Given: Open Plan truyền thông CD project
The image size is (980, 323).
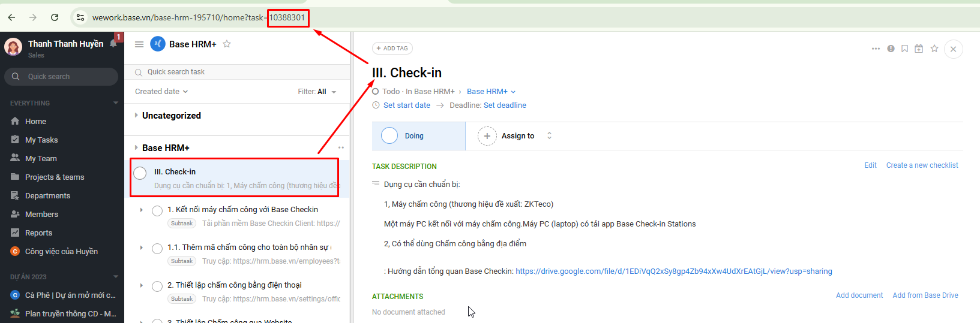Looking at the screenshot, I should [x=70, y=313].
